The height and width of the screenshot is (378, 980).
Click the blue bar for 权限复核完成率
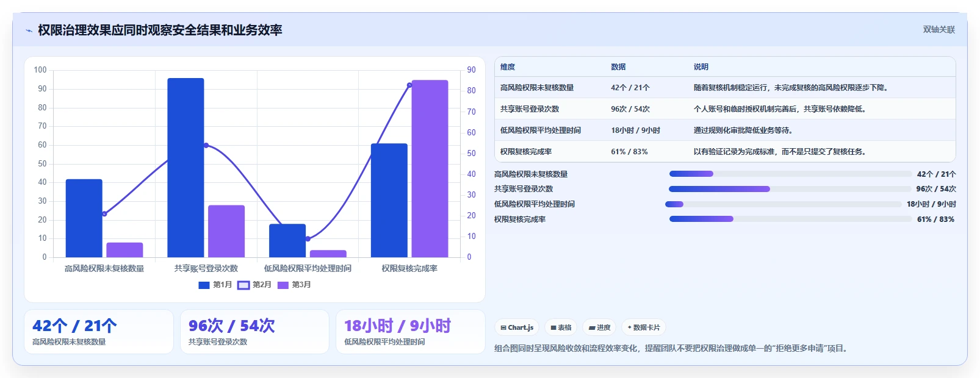(x=389, y=201)
